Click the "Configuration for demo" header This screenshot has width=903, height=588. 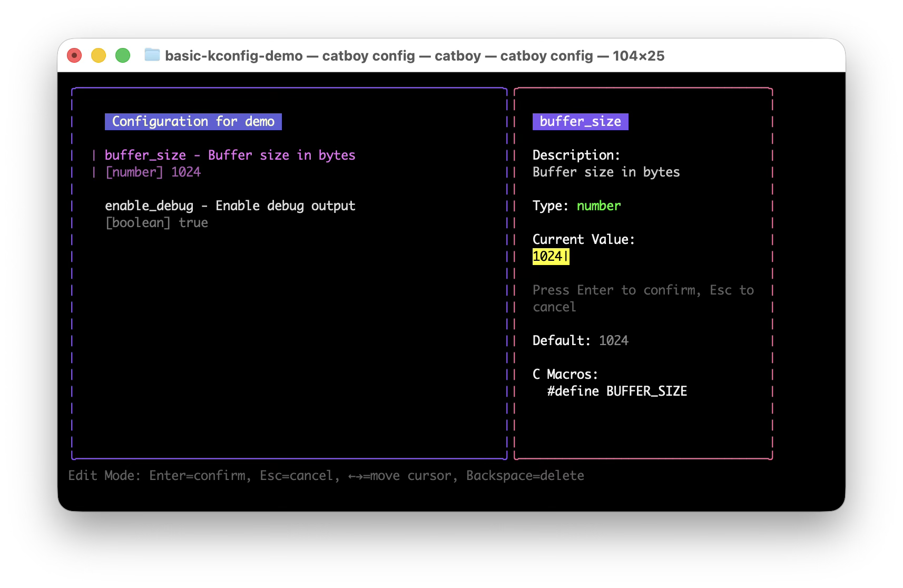point(193,121)
